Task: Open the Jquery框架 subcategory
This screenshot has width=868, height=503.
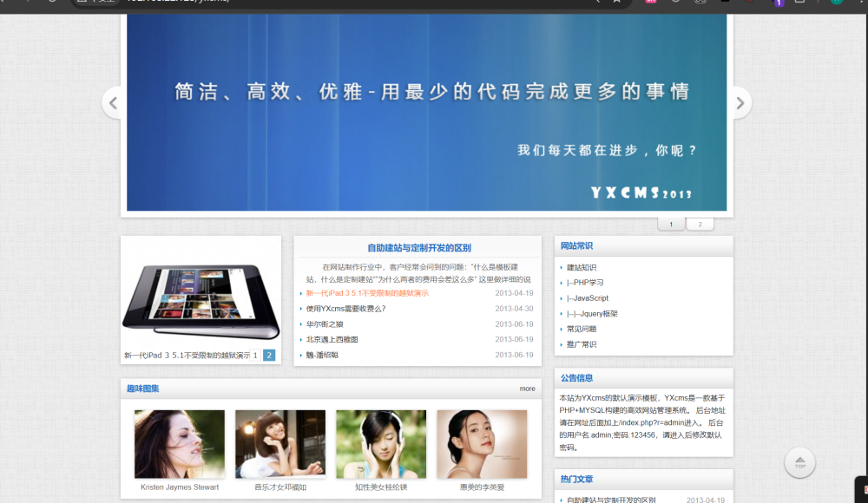Action: [592, 314]
